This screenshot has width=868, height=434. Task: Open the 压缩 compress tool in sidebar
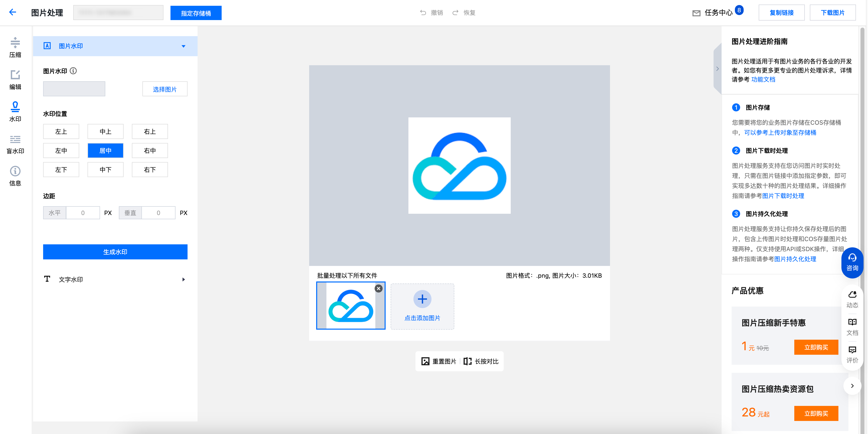click(15, 47)
